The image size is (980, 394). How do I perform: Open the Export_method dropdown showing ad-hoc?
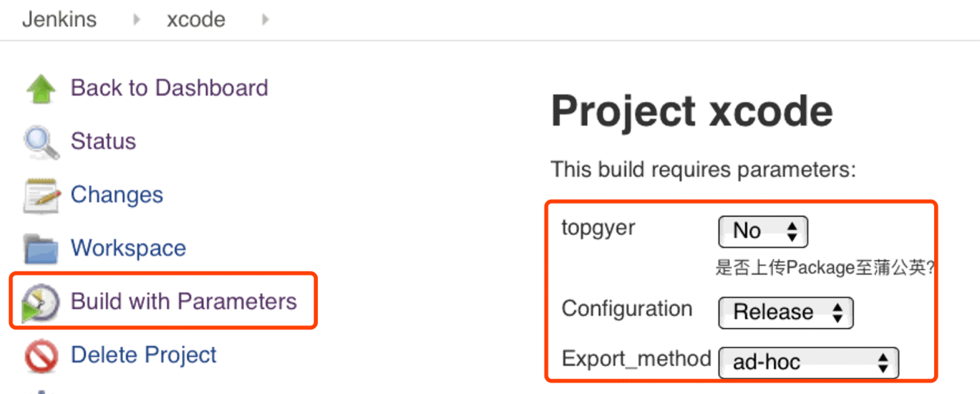pyautogui.click(x=808, y=362)
